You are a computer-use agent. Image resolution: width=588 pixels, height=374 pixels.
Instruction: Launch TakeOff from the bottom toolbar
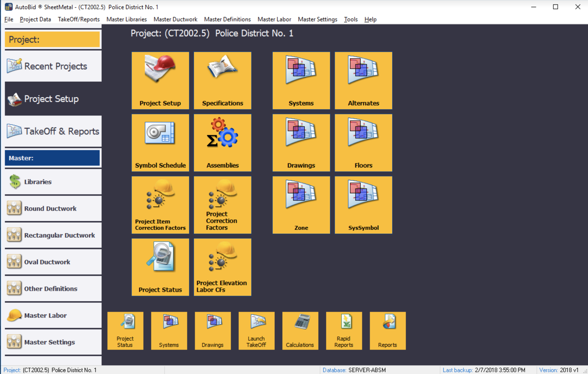(x=256, y=331)
